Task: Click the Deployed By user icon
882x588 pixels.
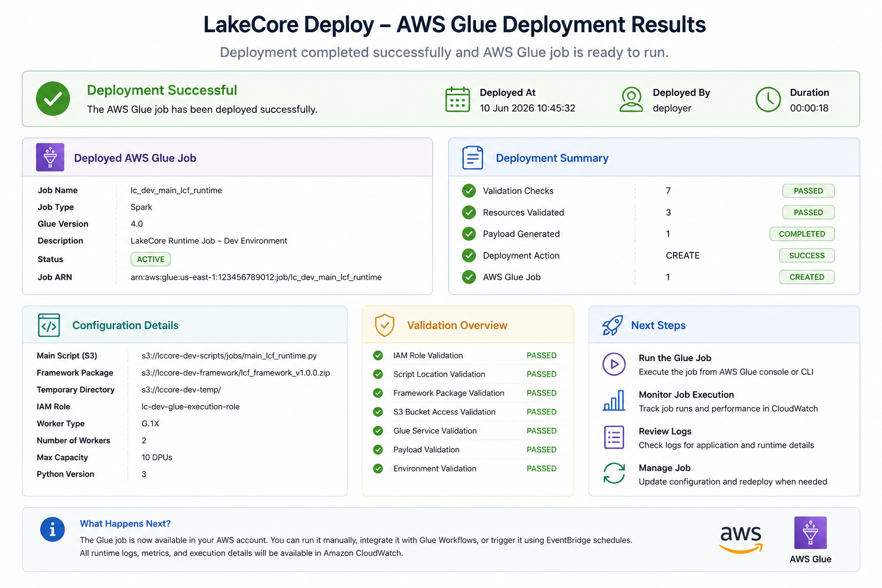Action: pyautogui.click(x=631, y=99)
